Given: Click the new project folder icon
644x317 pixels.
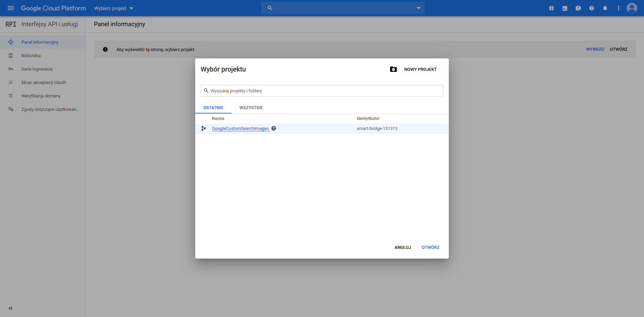Looking at the screenshot, I should [x=393, y=69].
